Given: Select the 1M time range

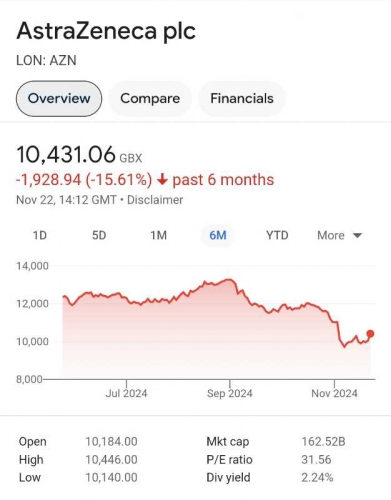Looking at the screenshot, I should point(158,235).
